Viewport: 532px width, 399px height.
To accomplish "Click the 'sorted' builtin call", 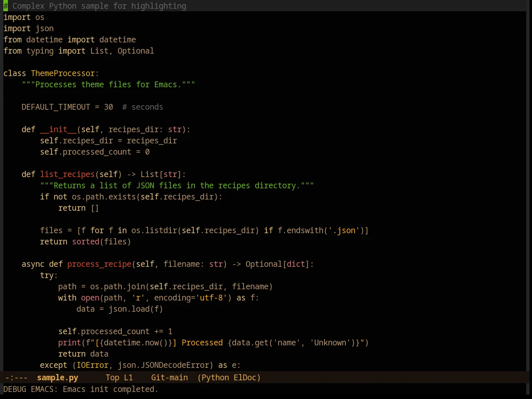I will click(86, 241).
